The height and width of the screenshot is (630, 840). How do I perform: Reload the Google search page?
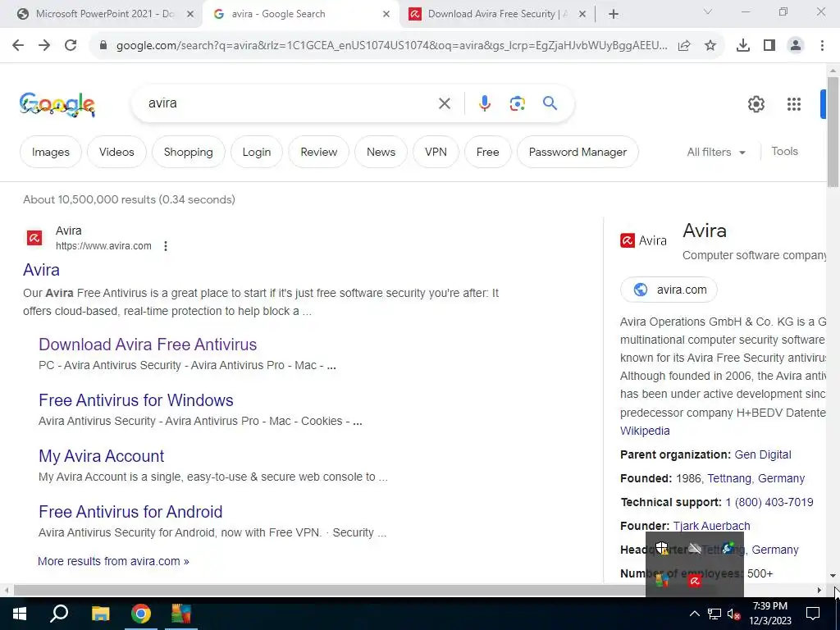coord(71,46)
